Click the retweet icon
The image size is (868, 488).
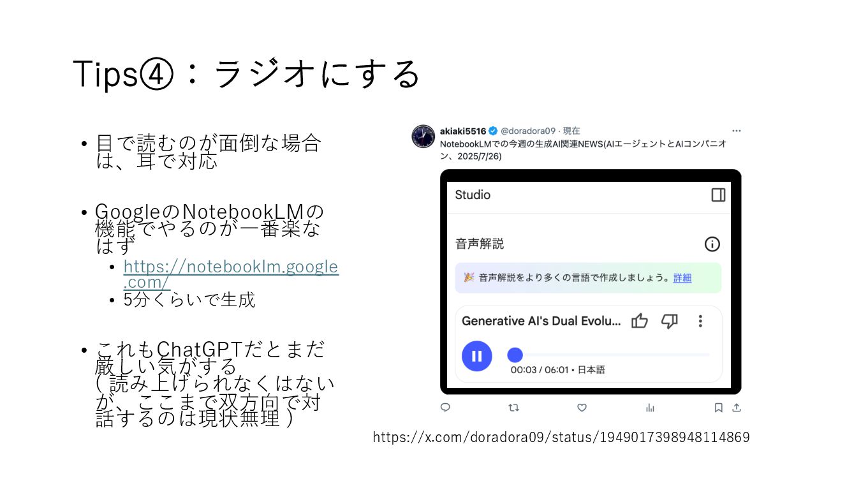[x=513, y=408]
